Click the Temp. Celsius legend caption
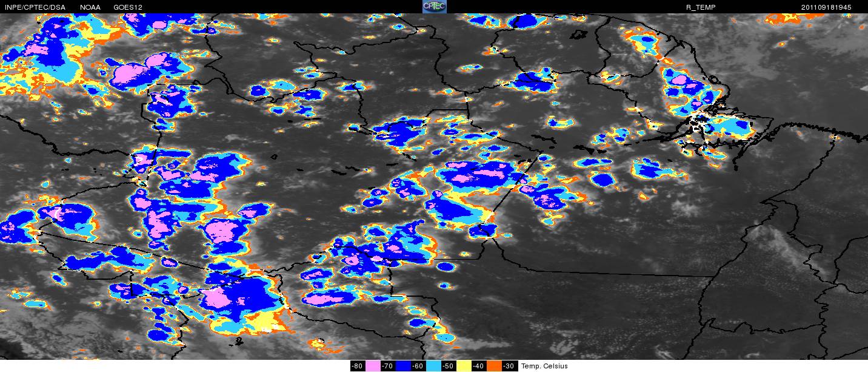 (544, 366)
